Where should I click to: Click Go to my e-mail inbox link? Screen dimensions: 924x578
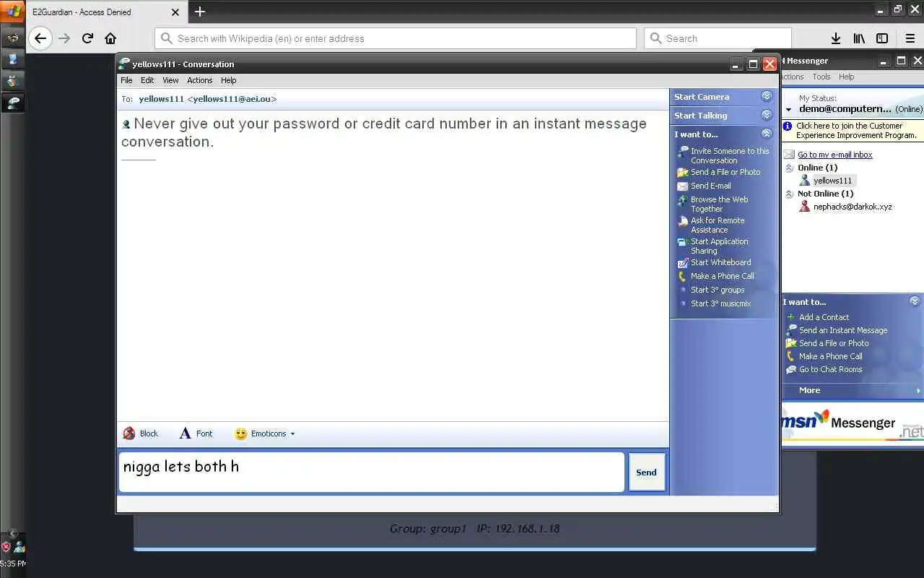point(834,155)
